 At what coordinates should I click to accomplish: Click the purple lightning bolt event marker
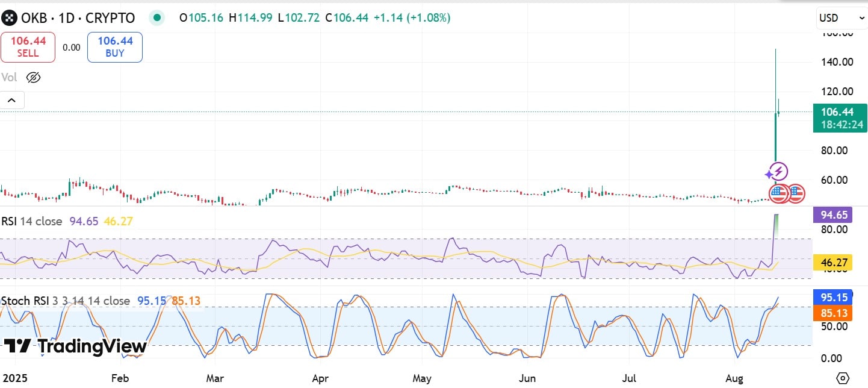point(778,172)
